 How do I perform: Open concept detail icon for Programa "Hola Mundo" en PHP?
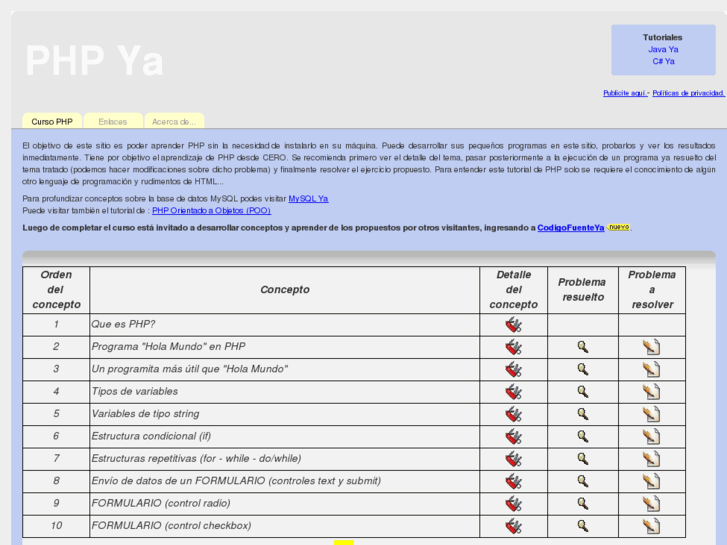coord(513,347)
